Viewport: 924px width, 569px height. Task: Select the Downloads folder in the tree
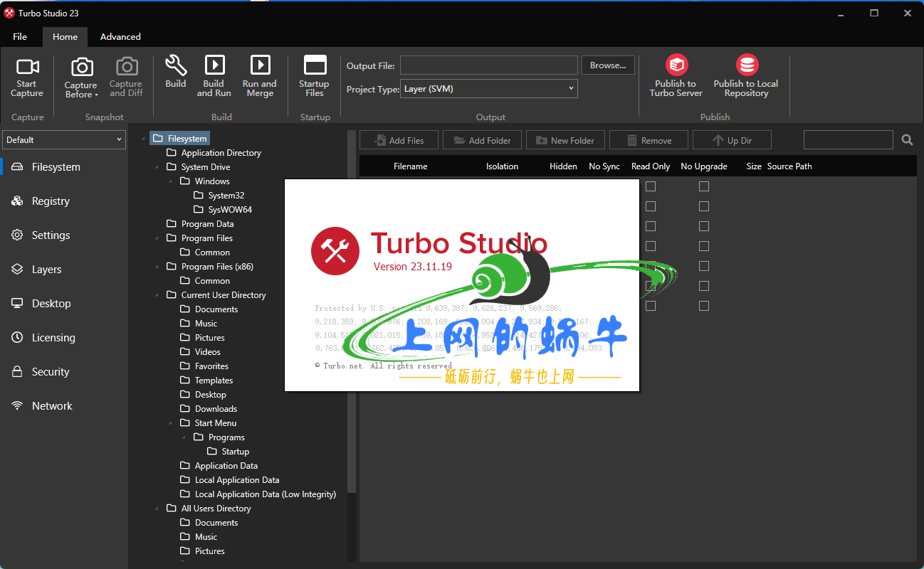coord(216,409)
